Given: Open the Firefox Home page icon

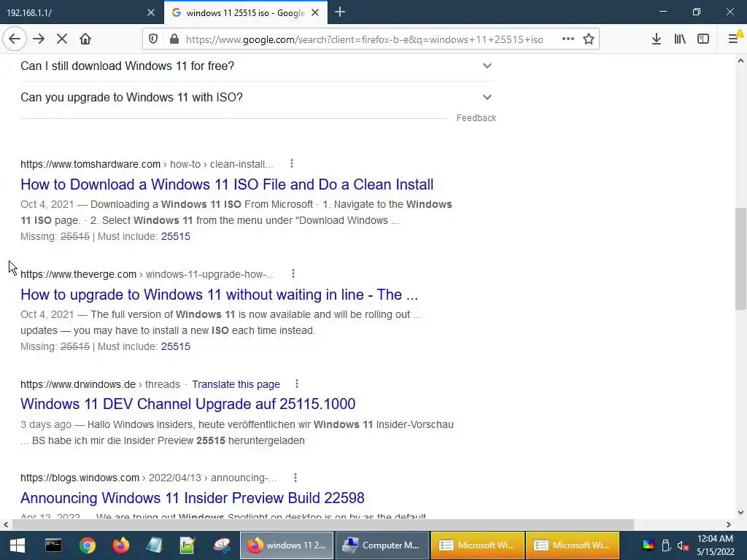Looking at the screenshot, I should (85, 39).
